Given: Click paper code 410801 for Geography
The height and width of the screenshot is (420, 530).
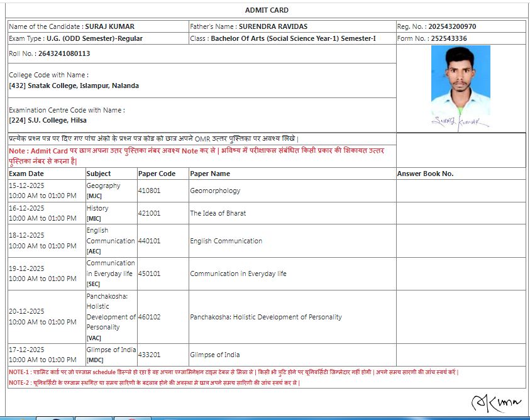Looking at the screenshot, I should (x=149, y=191).
